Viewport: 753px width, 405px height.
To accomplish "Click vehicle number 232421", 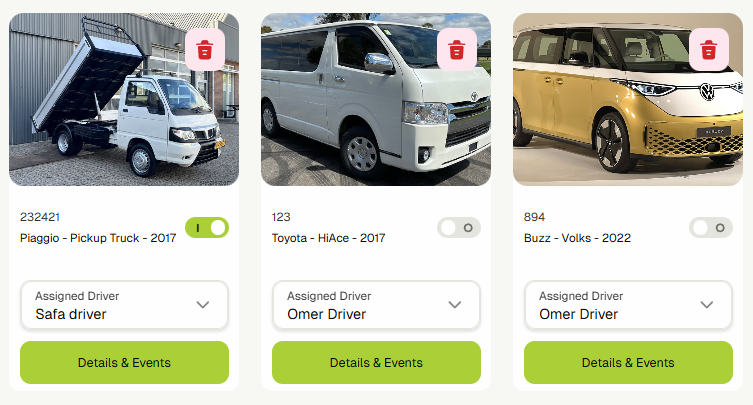I will [40, 217].
